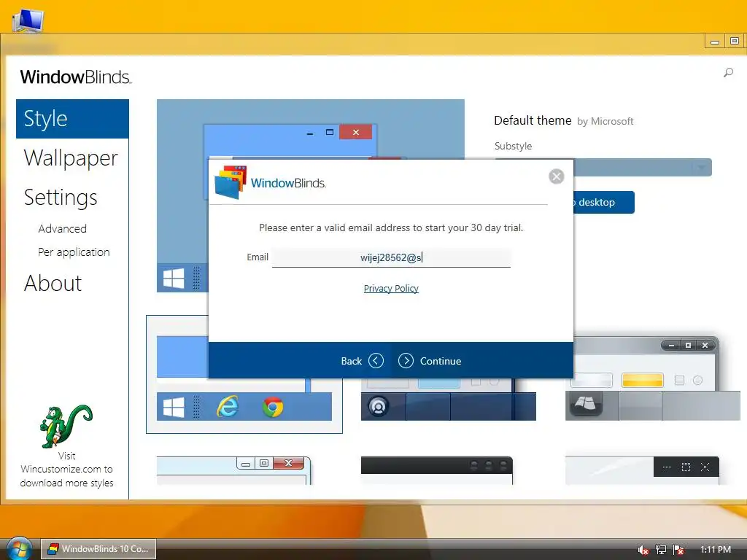
Task: Maximize the WindowBlinds window
Action: [734, 42]
